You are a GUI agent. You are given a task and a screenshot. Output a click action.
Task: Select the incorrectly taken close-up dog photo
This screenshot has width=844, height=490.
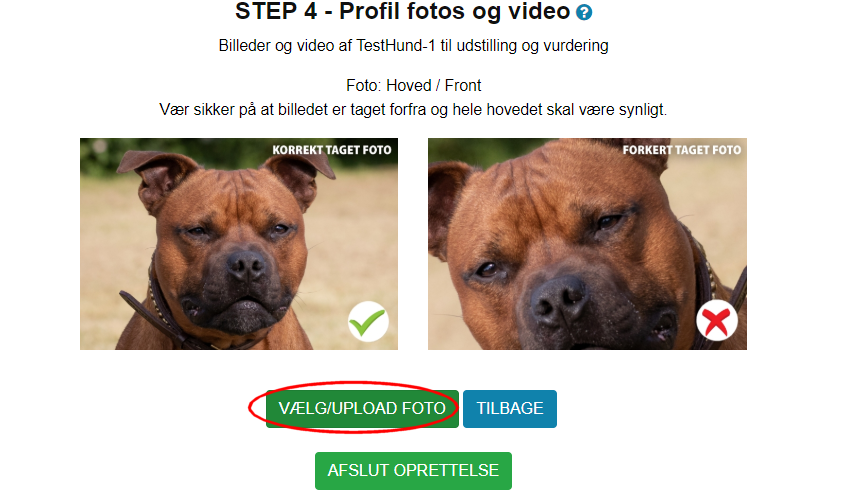click(x=587, y=244)
